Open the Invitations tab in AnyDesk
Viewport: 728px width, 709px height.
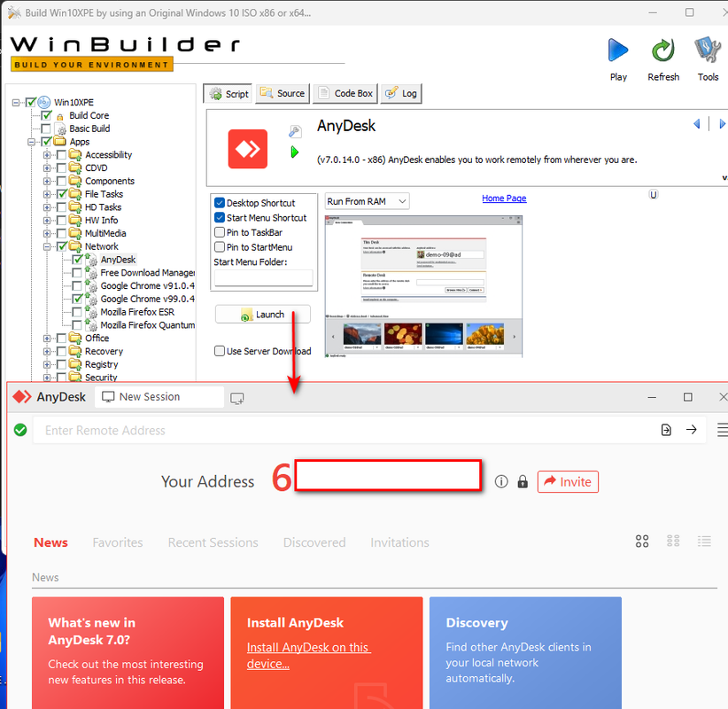click(399, 542)
